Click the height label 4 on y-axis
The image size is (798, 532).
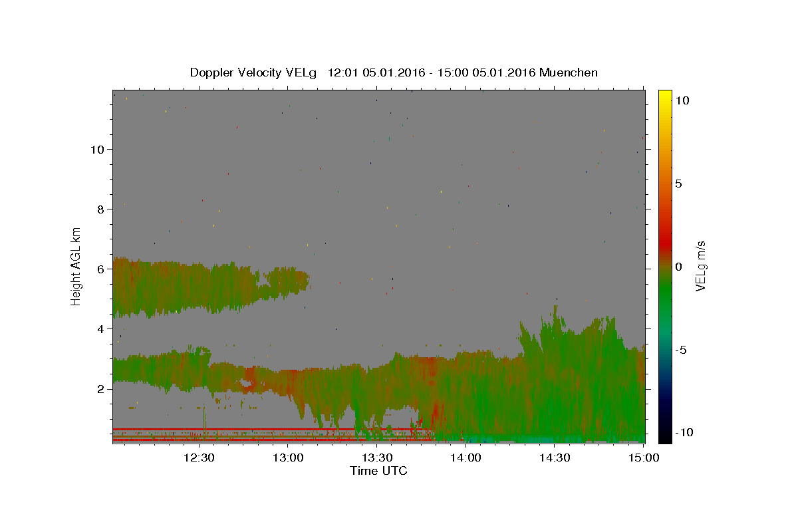(x=100, y=329)
